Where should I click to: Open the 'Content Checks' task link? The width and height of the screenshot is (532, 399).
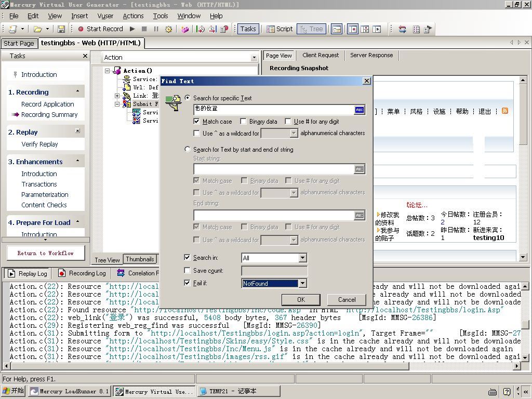44,205
